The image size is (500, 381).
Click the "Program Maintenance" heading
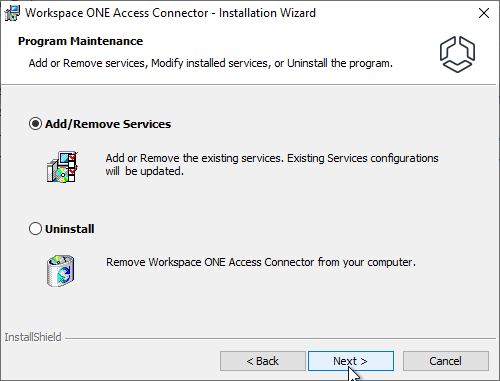point(80,41)
